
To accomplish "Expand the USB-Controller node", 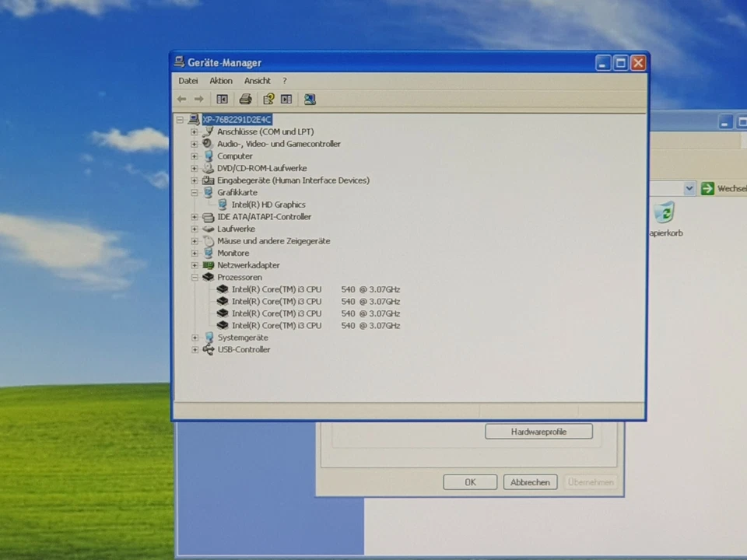I will (x=195, y=349).
